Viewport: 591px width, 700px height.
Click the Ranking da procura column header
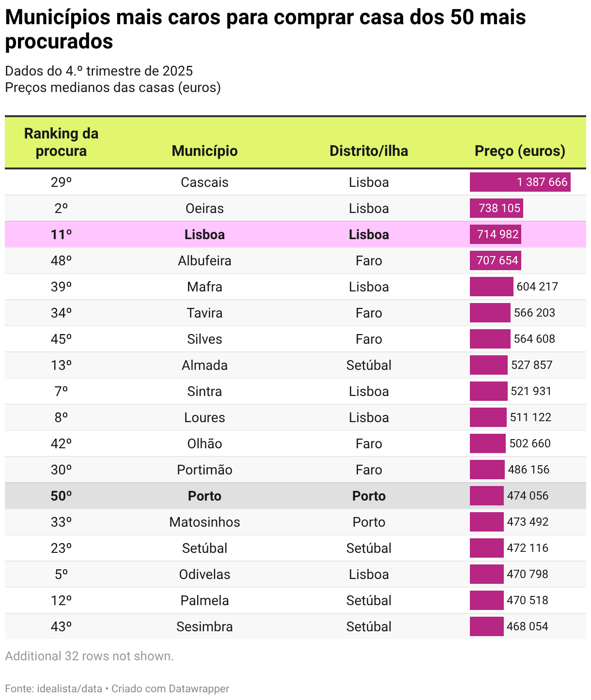(61, 142)
